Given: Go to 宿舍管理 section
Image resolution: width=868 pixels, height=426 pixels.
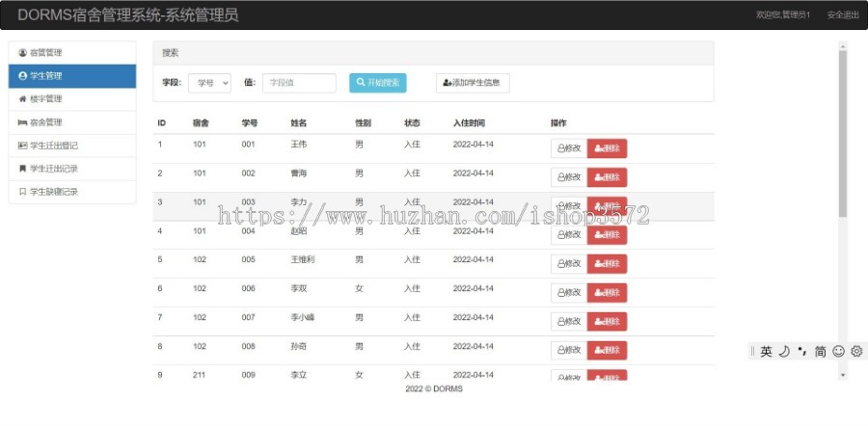Looking at the screenshot, I should point(72,122).
